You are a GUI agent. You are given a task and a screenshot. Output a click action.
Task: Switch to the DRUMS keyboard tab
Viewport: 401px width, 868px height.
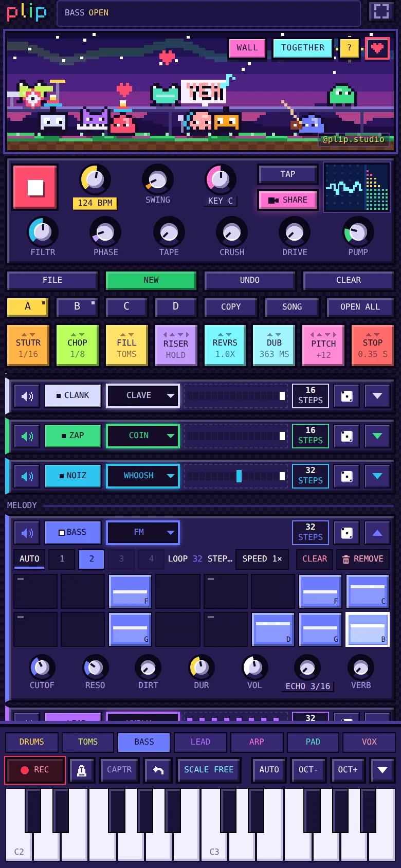click(32, 742)
